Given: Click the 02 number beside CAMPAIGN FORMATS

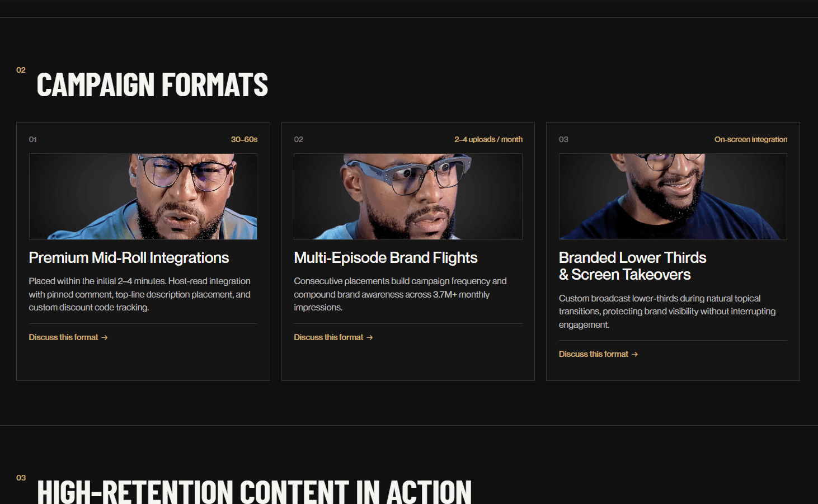Looking at the screenshot, I should point(21,70).
